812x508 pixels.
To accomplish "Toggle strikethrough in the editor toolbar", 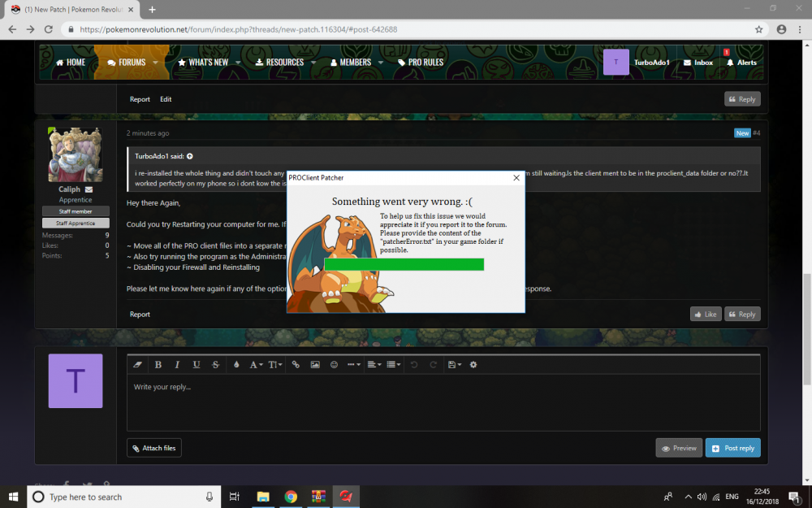I will [x=215, y=365].
